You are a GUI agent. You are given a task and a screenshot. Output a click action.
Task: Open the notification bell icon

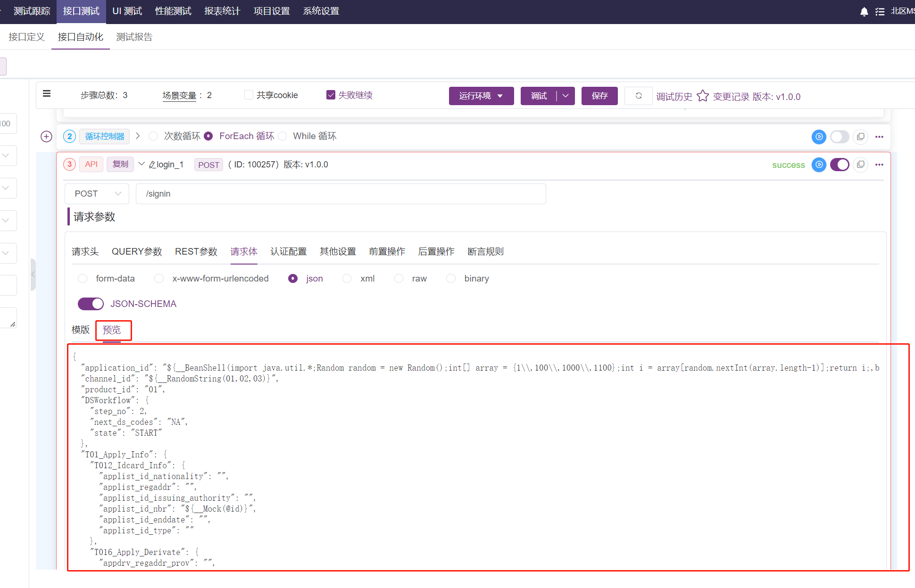coord(864,11)
